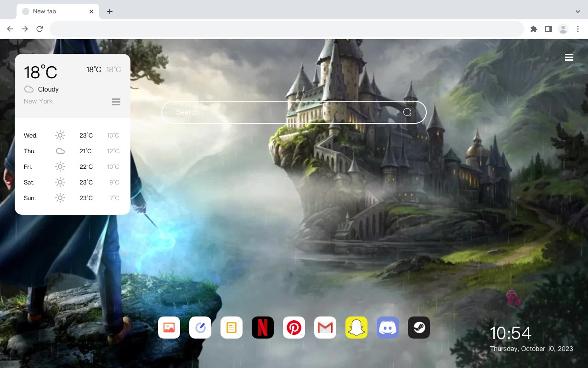588x368 pixels.
Task: Click the New York location label
Action: tap(38, 101)
